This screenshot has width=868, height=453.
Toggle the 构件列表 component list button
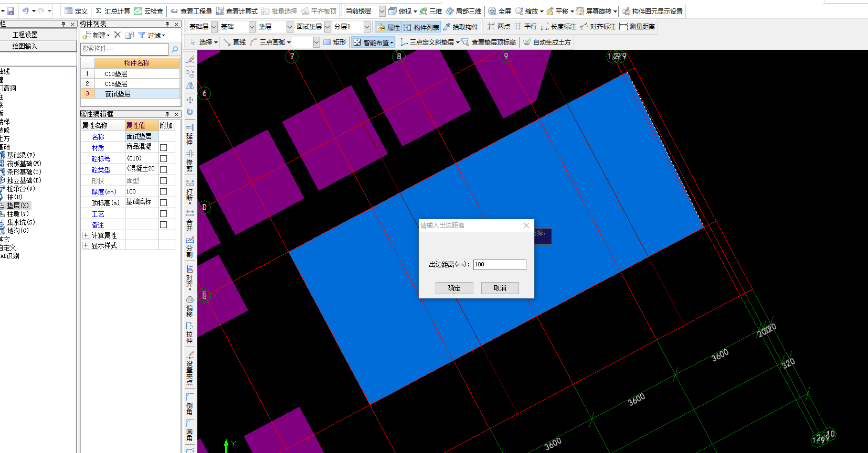[421, 27]
